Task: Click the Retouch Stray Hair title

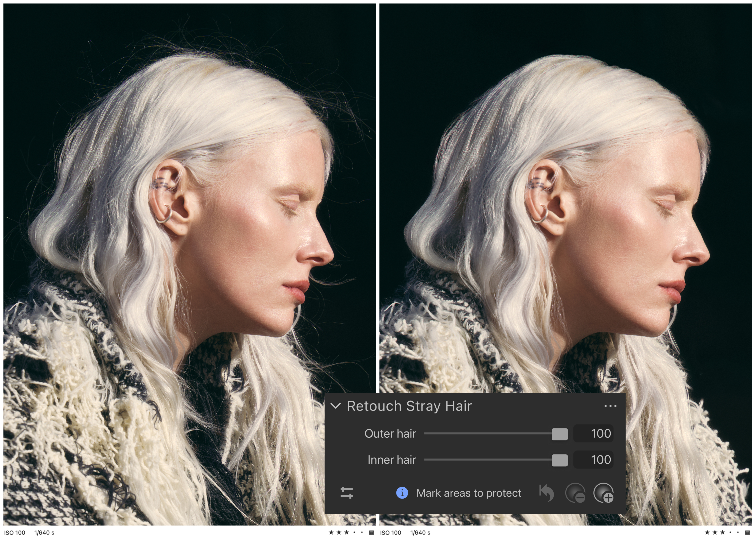Action: coord(409,406)
